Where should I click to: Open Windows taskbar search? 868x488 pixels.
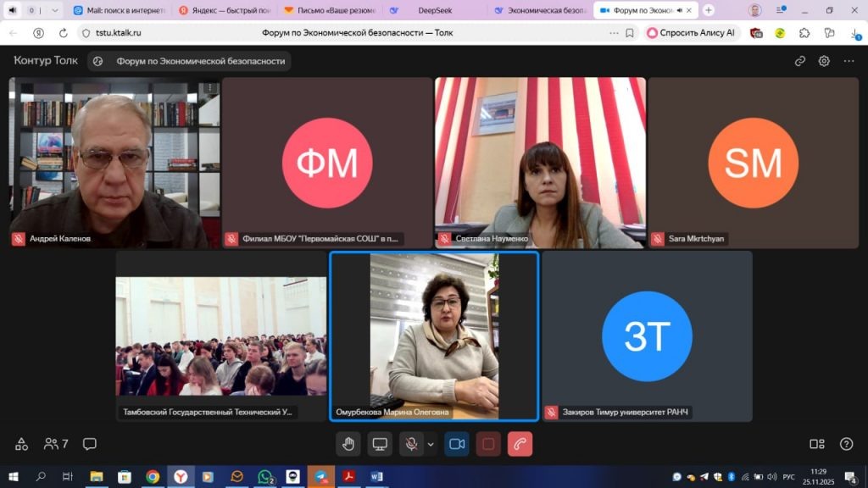tap(41, 476)
